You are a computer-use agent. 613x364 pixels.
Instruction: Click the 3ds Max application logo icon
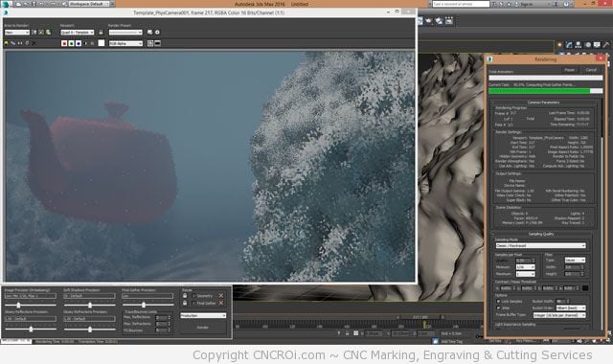[5, 4]
